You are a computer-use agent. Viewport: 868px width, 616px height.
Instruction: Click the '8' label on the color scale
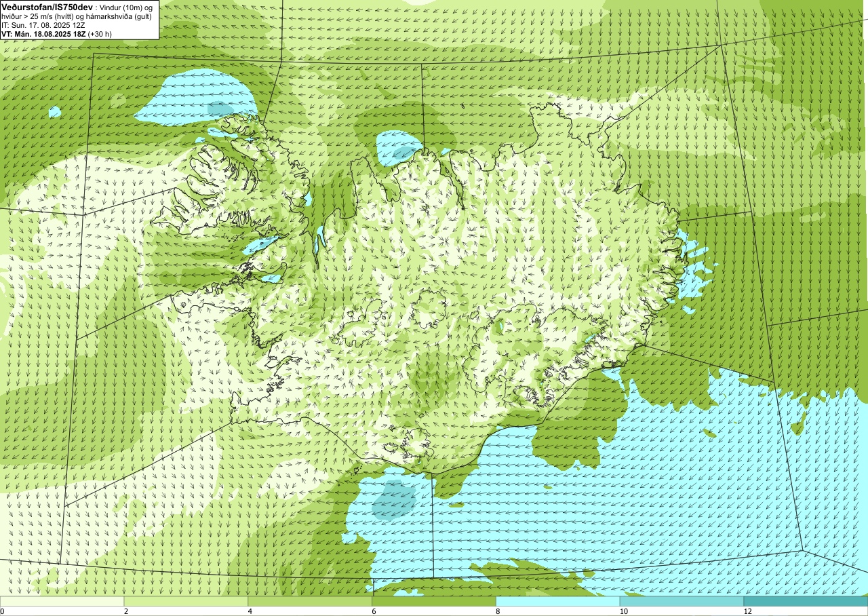coord(498,611)
